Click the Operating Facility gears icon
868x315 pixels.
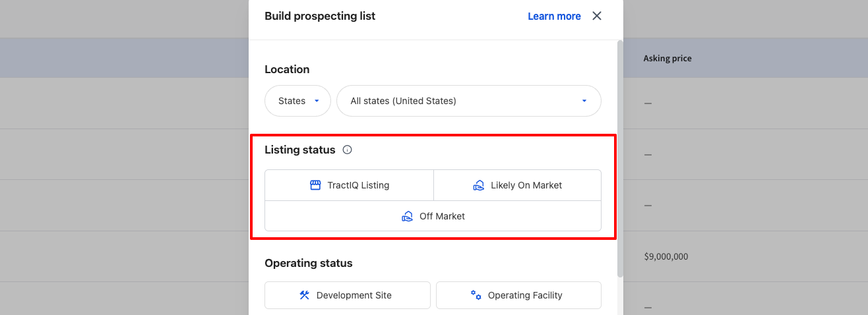point(476,295)
